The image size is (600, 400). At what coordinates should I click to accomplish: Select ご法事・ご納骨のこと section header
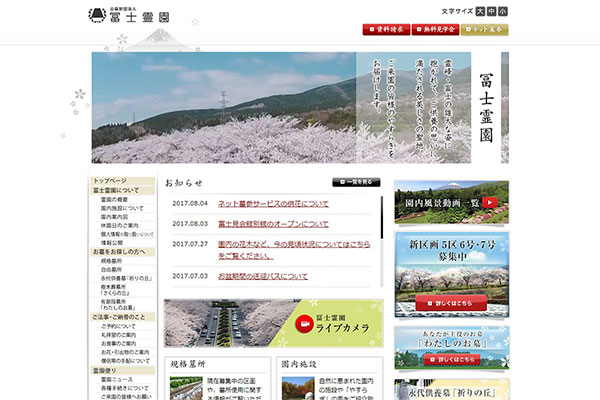tap(123, 317)
